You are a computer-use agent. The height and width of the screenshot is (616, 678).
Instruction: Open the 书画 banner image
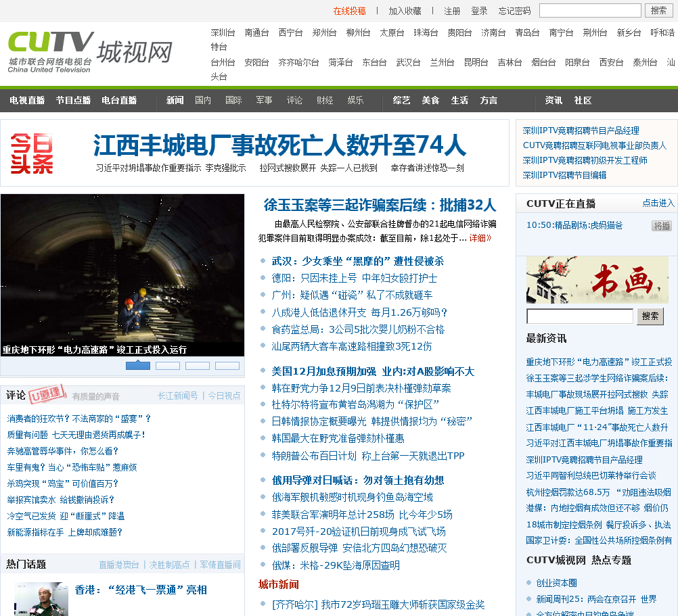pos(597,279)
